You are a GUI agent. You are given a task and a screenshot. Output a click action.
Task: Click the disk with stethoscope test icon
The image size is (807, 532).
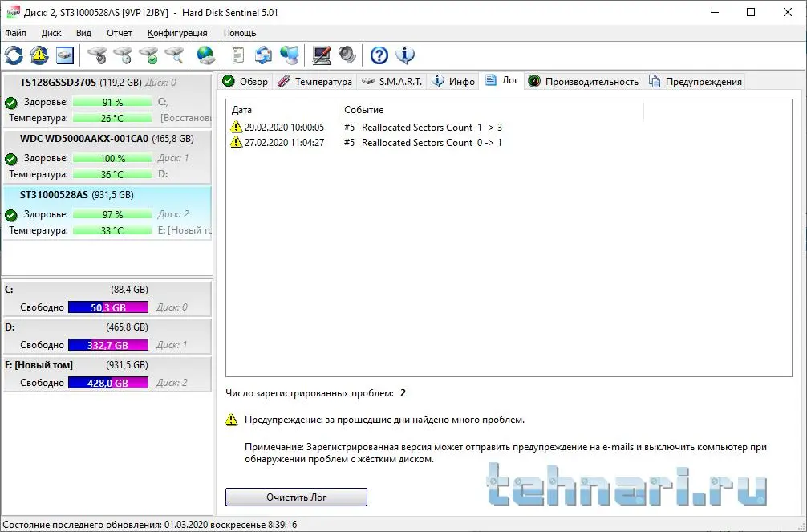pos(97,55)
